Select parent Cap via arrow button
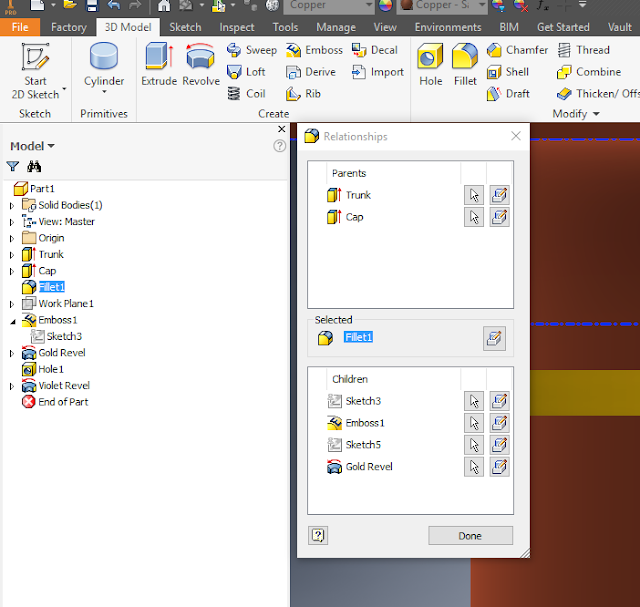The image size is (640, 607). [473, 217]
